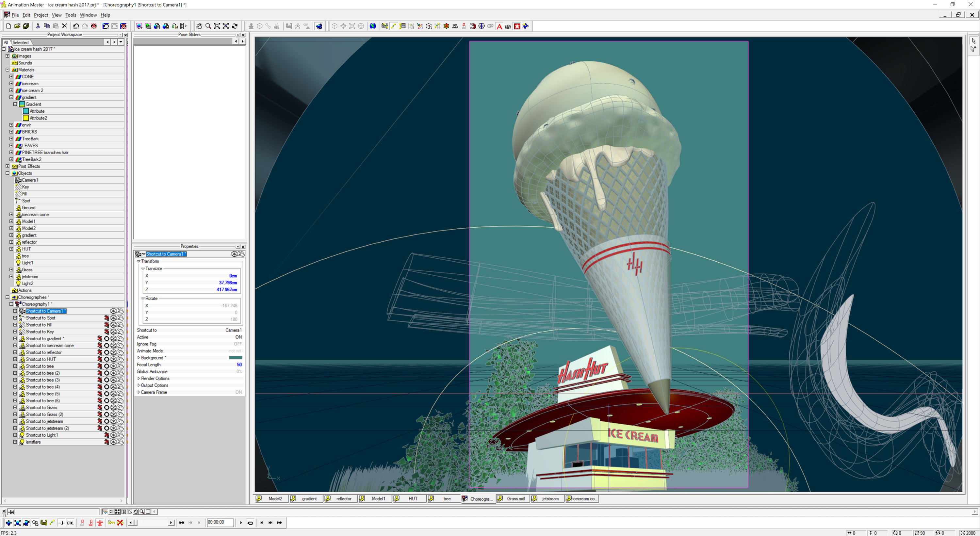Toggle wireframe cube icon on lensflare row
This screenshot has width=980, height=536.
click(113, 442)
